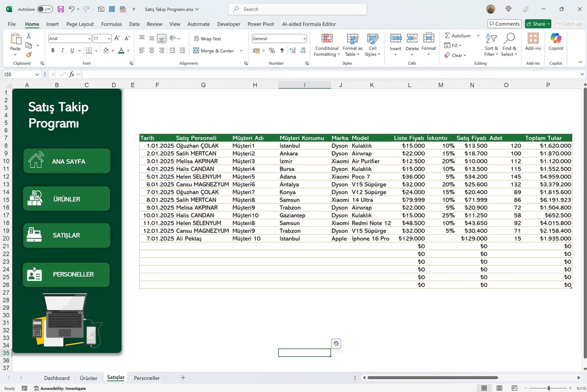Image resolution: width=587 pixels, height=392 pixels.
Task: Select Center horizontal alignment icon
Action: 151,51
